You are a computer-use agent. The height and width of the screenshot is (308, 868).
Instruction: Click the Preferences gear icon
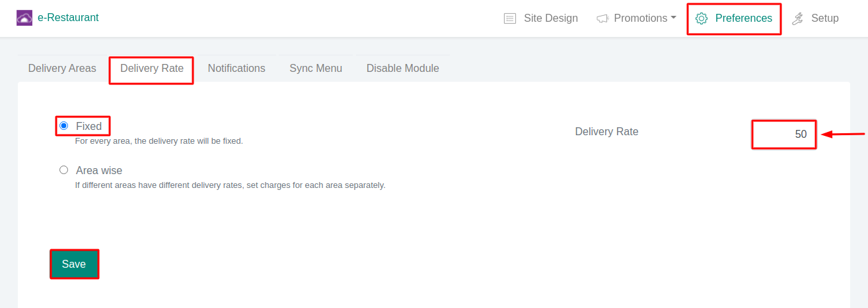(702, 18)
